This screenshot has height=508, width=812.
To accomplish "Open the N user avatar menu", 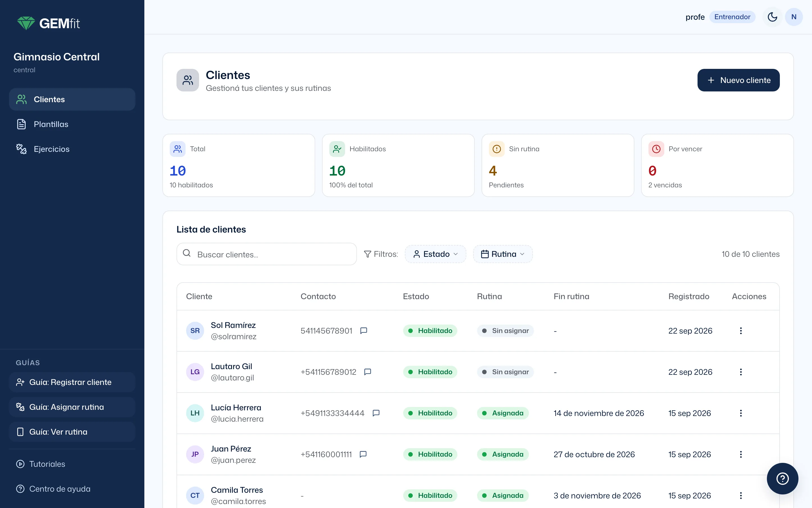I will coord(794,17).
